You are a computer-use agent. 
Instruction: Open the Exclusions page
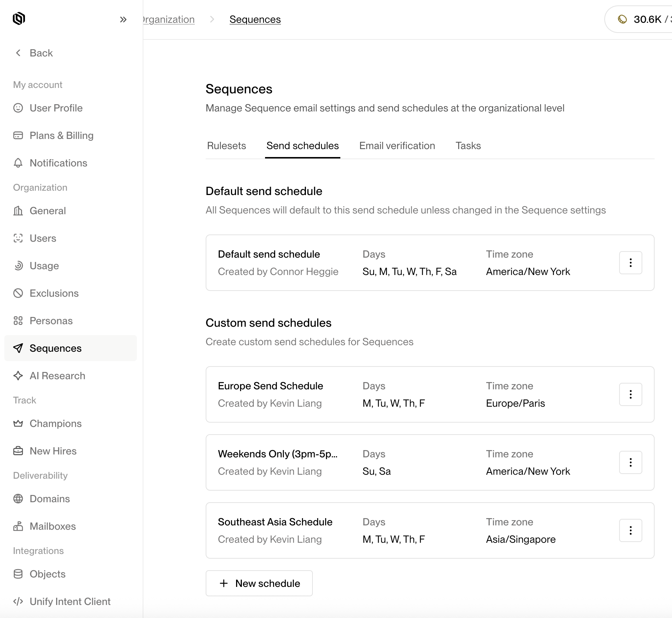pos(54,293)
